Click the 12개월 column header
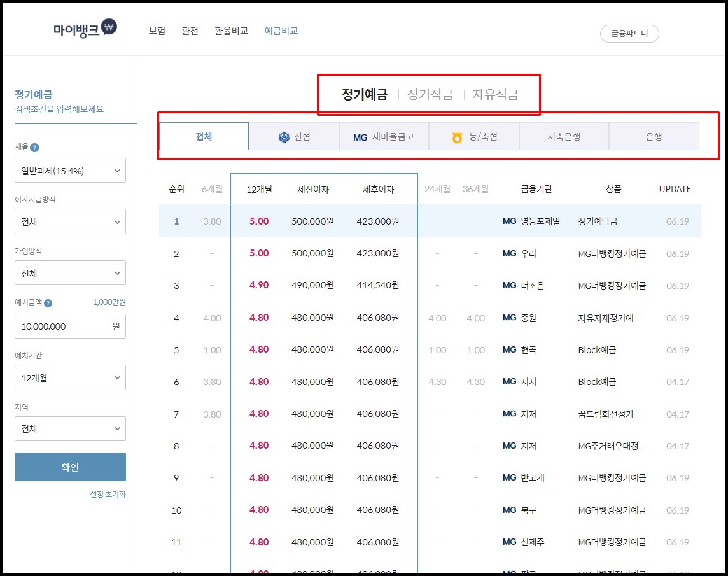The image size is (728, 576). point(259,190)
